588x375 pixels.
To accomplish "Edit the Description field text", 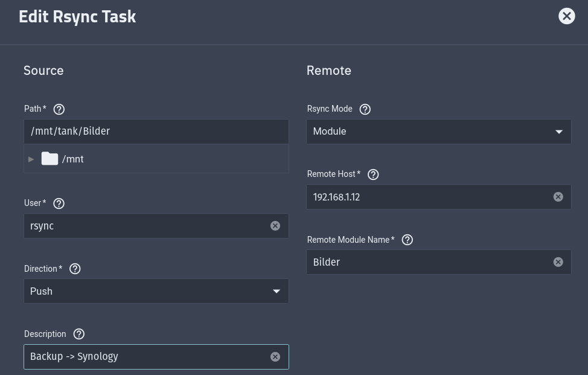I will tap(145, 357).
